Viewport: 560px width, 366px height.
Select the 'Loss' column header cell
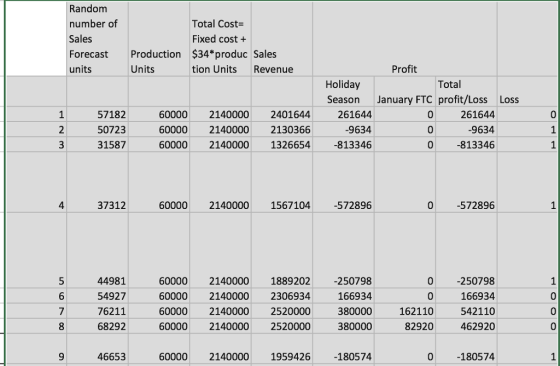point(528,91)
